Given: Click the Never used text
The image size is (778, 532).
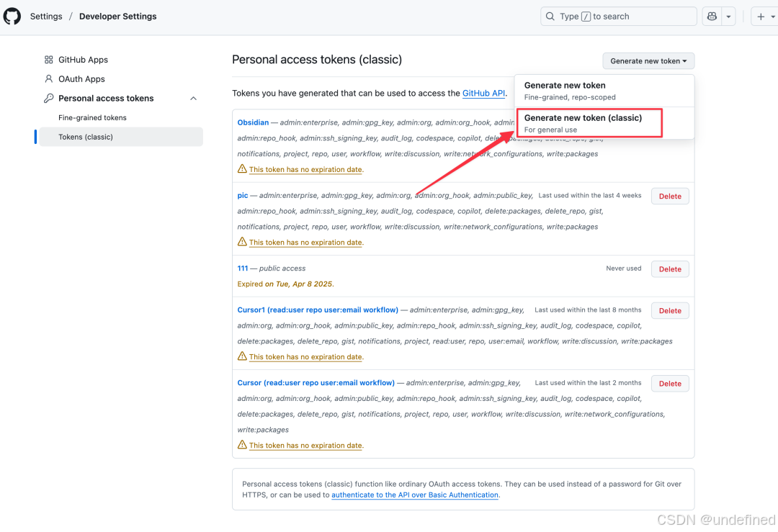Looking at the screenshot, I should click(624, 269).
